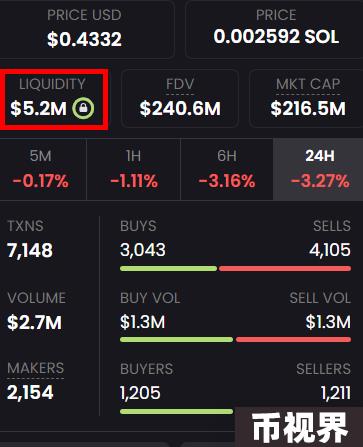Click the underlined MAKERS label
Screen dimensions: 363x447
[x=35, y=368]
